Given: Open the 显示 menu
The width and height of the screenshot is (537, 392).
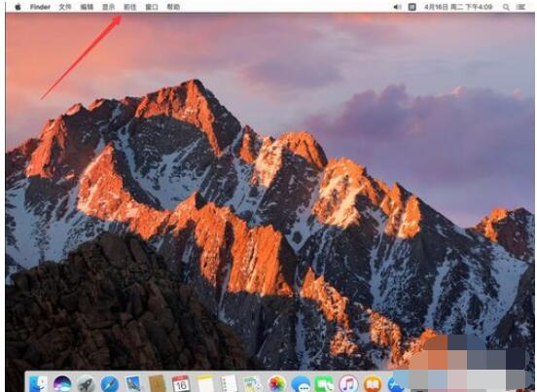Looking at the screenshot, I should 109,7.
